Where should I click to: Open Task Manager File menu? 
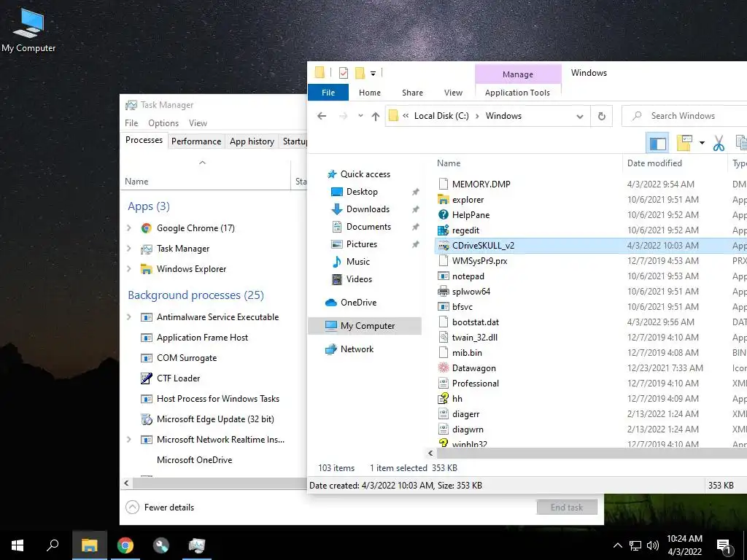[131, 122]
